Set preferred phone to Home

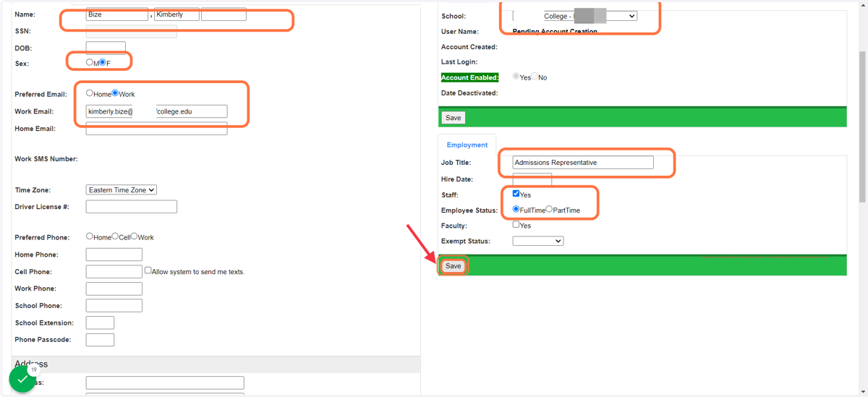90,236
